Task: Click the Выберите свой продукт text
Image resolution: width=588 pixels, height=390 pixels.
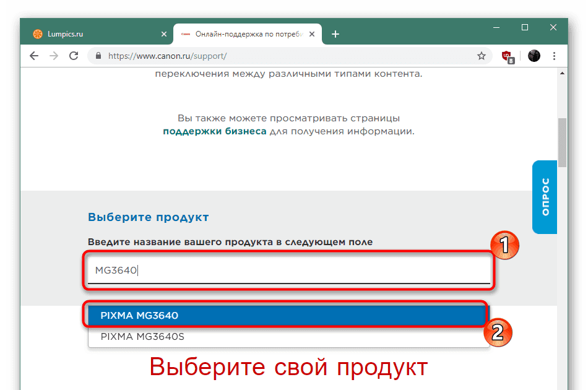Action: click(x=289, y=366)
